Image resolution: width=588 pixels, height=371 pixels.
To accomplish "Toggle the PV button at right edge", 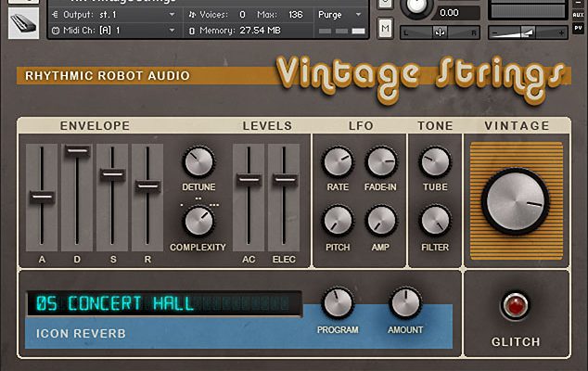I will click(x=578, y=29).
